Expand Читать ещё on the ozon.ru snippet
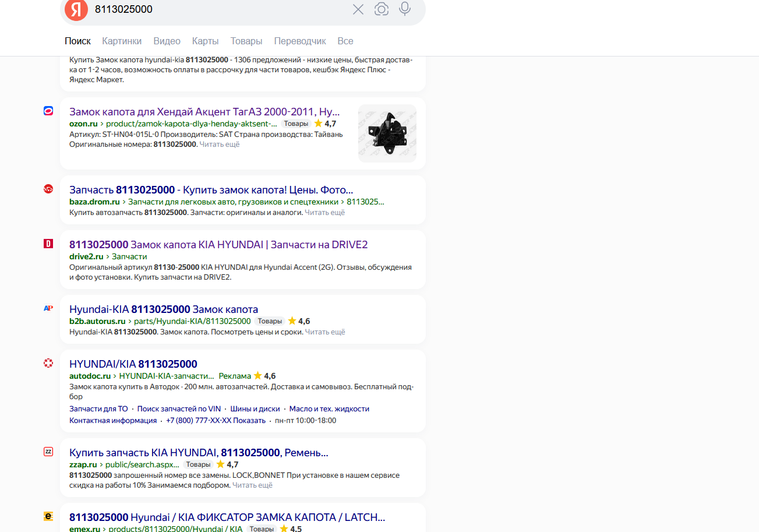Screen dimensions: 759x532 (x=220, y=144)
